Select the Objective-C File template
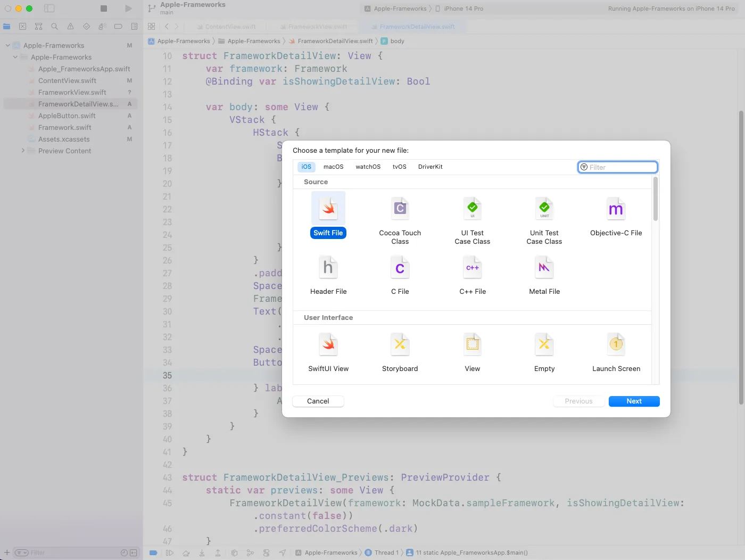 [x=616, y=208]
